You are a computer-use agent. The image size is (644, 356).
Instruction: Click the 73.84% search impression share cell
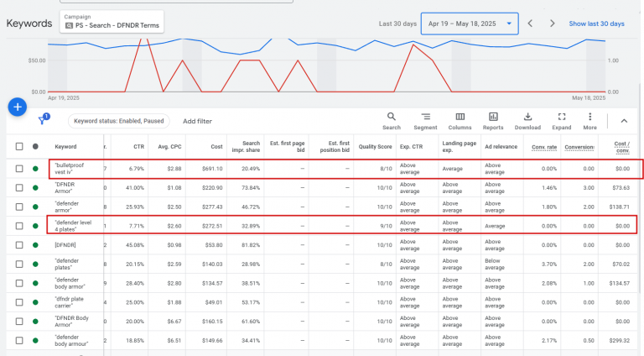tap(250, 188)
